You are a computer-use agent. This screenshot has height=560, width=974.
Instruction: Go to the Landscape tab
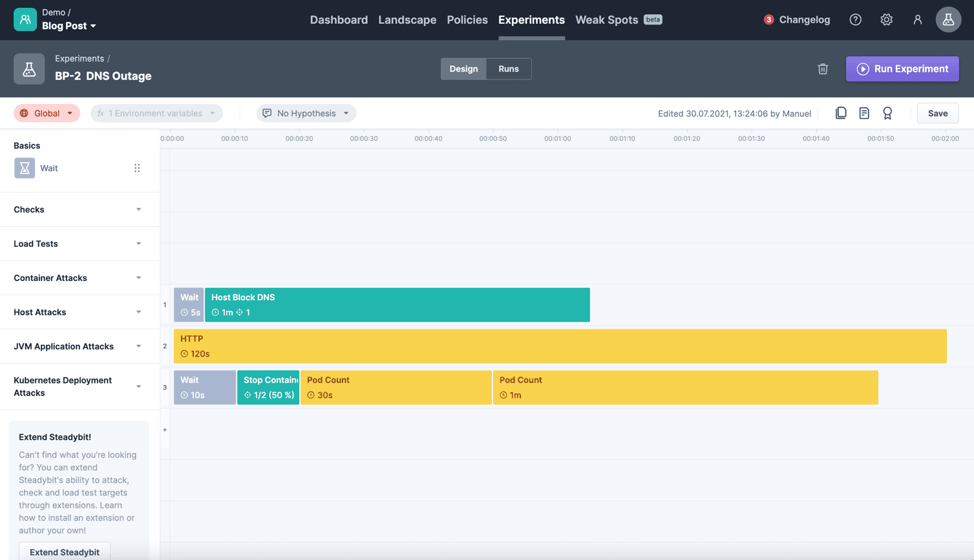(x=407, y=20)
